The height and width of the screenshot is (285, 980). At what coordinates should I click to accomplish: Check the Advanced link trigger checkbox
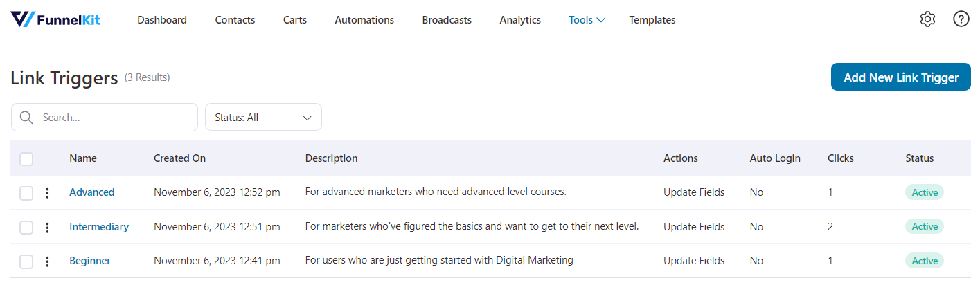tap(26, 193)
